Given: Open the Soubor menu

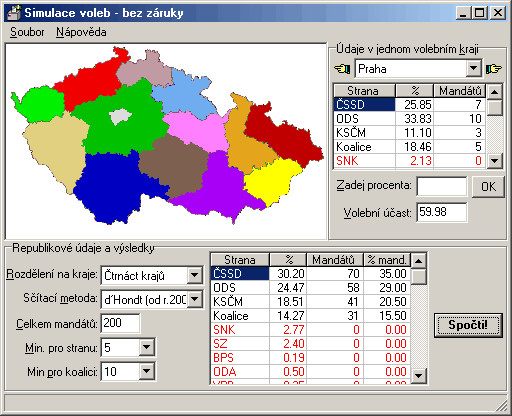Looking at the screenshot, I should pos(27,32).
